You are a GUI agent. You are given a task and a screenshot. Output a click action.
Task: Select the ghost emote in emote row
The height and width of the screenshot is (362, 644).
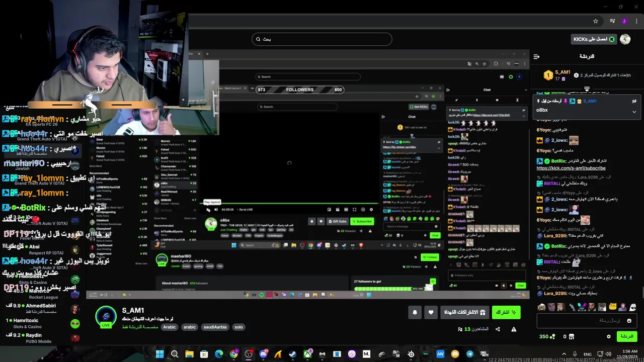pos(633,307)
